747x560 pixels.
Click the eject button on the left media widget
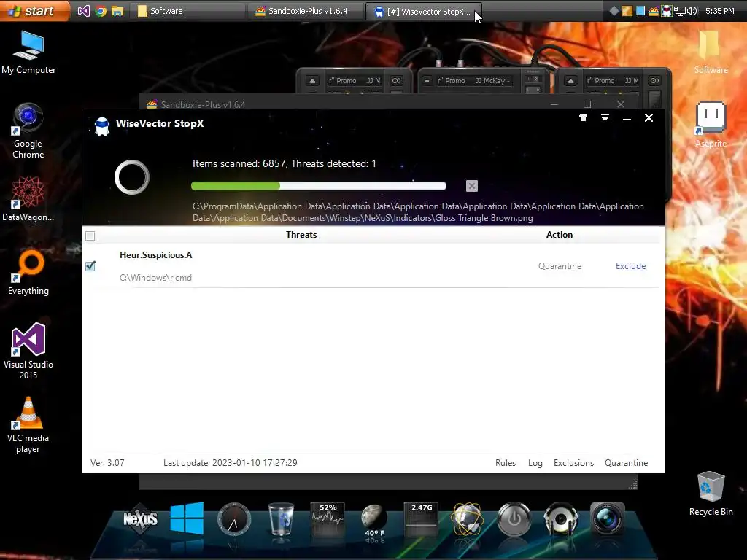(x=312, y=81)
